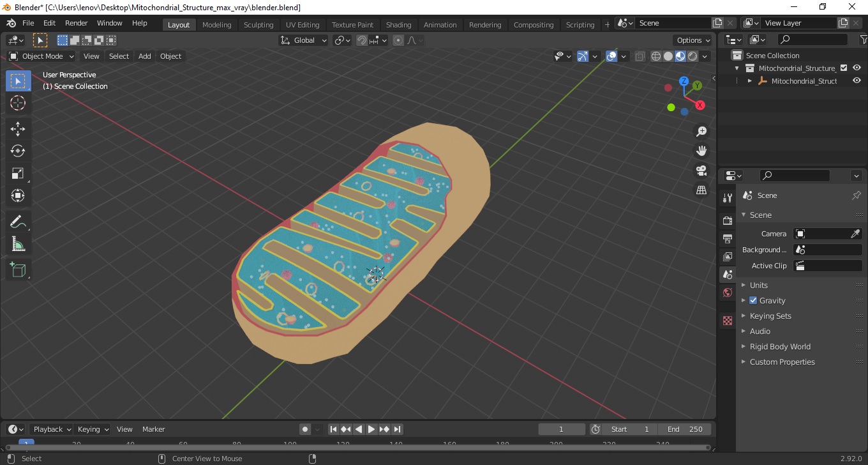Uncheck the Gravity checkbox
The height and width of the screenshot is (465, 868).
753,300
